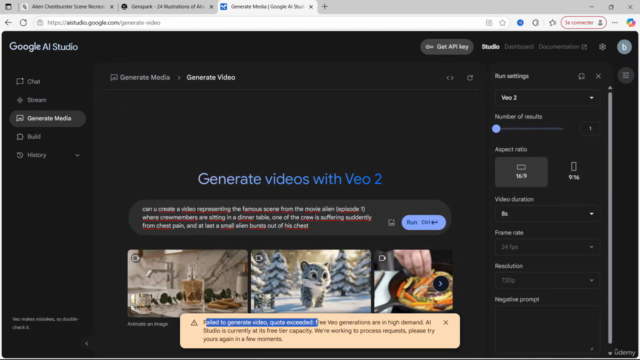Click the Se connecter sign-in button
The image size is (640, 360).
tap(583, 23)
